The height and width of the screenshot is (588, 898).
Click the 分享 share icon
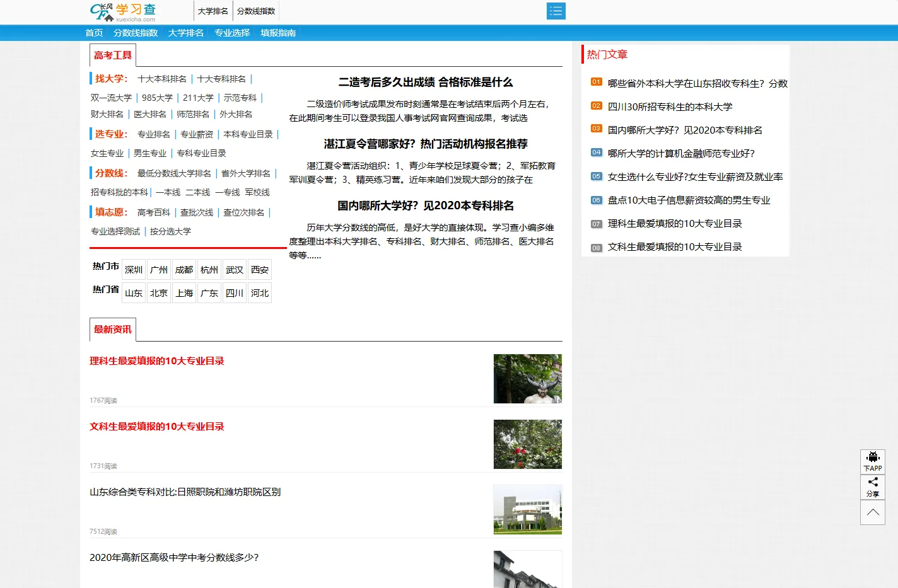coord(873,487)
